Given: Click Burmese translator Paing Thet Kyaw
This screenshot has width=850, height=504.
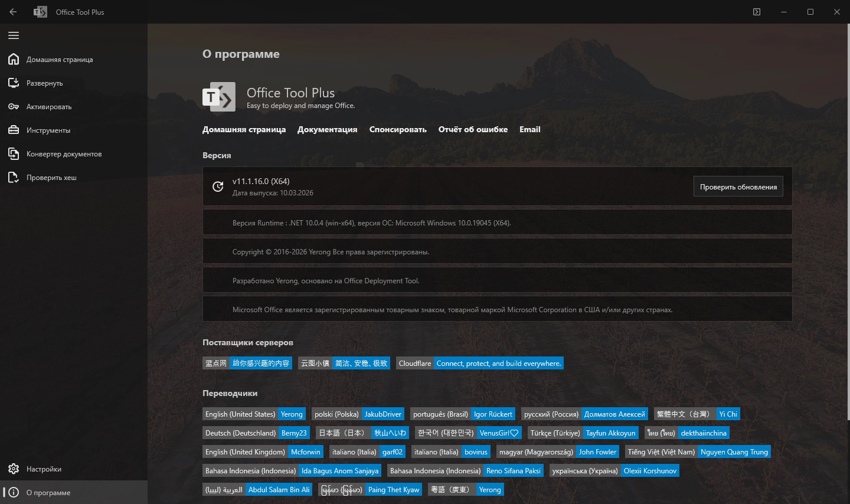Looking at the screenshot, I should pyautogui.click(x=394, y=489).
